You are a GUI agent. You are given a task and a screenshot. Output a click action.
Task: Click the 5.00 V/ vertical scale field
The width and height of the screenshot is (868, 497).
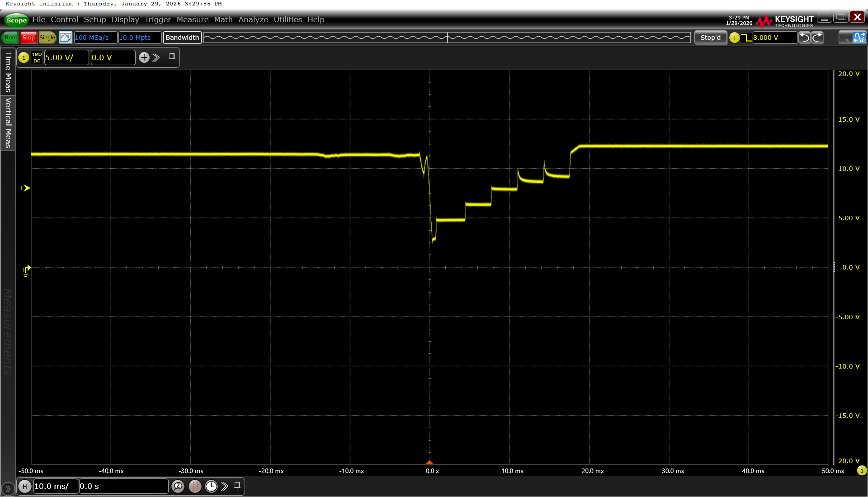(66, 57)
